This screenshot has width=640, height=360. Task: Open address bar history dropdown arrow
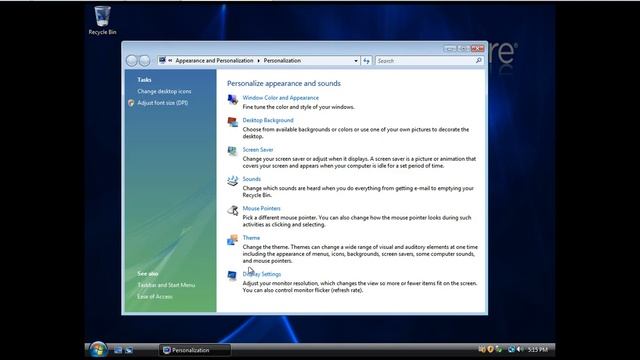(356, 60)
